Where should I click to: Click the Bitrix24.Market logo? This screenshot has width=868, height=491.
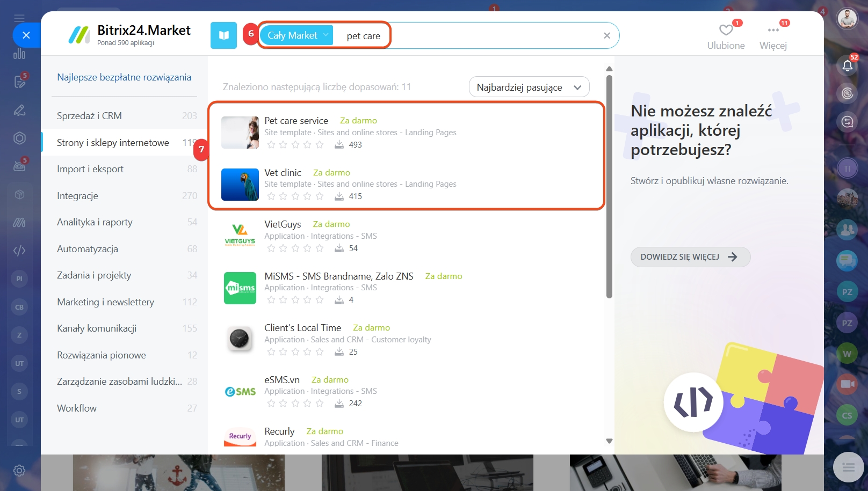(x=129, y=35)
